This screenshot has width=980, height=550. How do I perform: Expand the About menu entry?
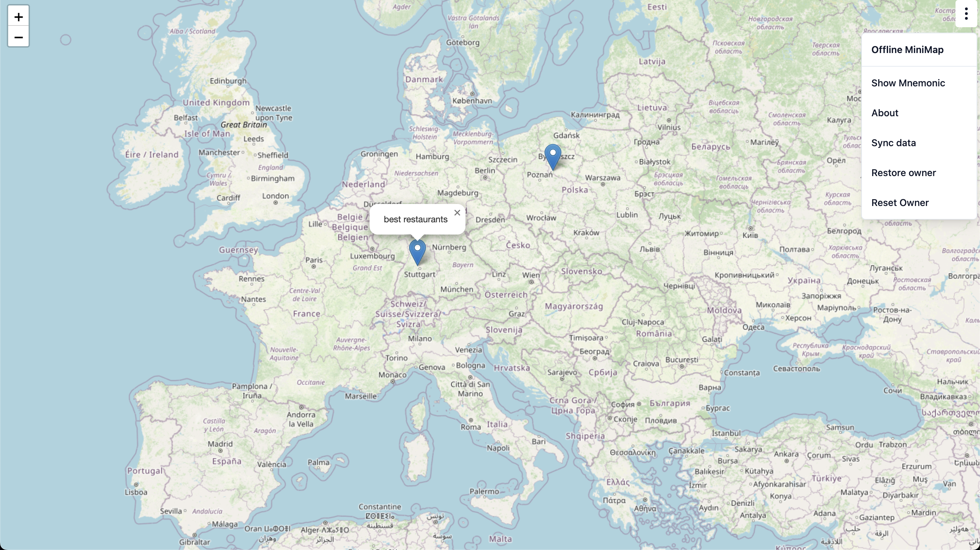884,112
